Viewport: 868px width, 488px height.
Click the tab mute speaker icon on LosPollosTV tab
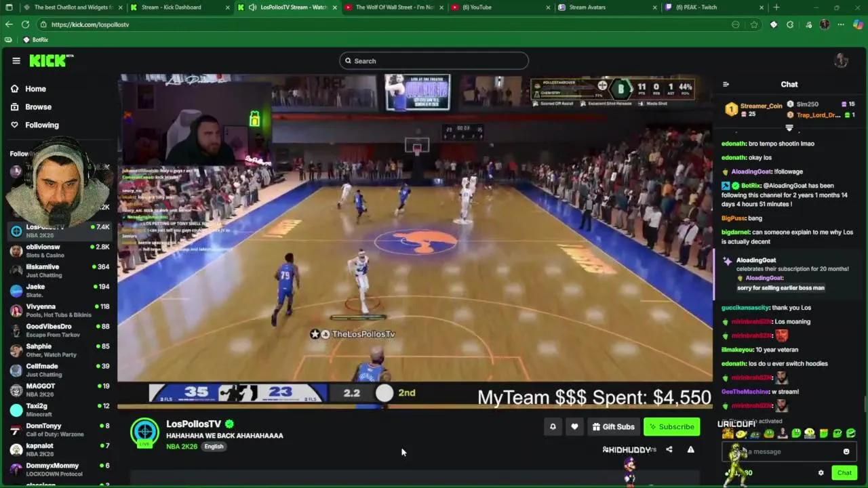coord(252,7)
